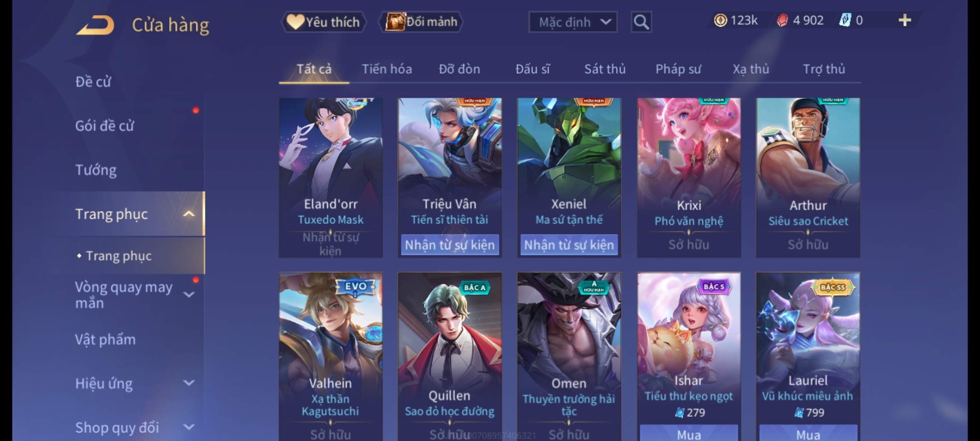Switch to the Pháp sư tab
980x441 pixels.
pos(678,69)
